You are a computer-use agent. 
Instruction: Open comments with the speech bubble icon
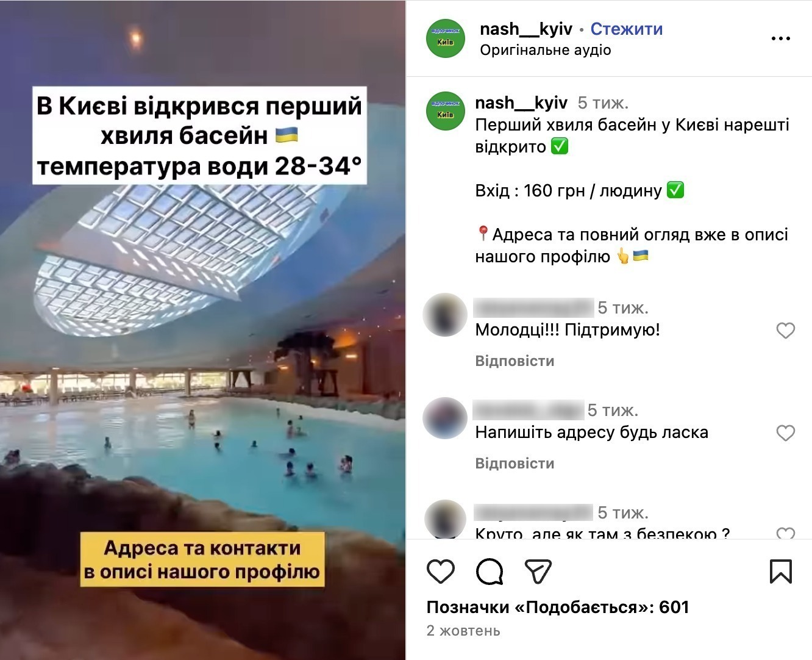point(490,572)
